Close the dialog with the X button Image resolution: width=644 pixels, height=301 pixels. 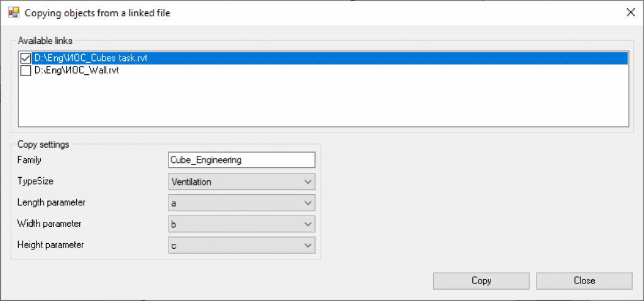[x=630, y=13]
